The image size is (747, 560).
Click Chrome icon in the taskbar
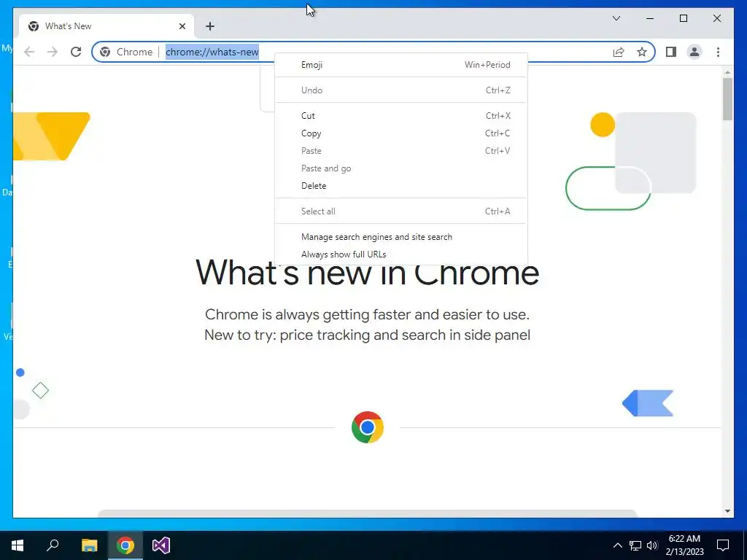click(x=125, y=545)
